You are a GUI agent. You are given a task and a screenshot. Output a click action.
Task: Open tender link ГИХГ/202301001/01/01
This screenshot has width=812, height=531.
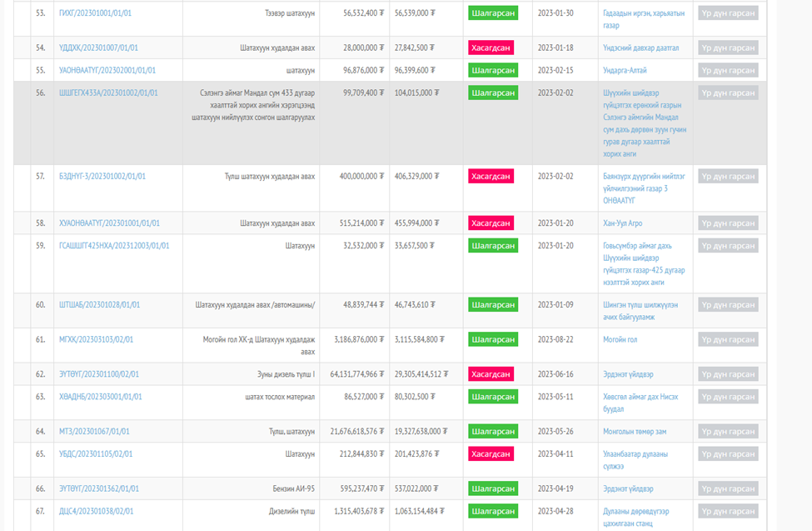click(95, 13)
